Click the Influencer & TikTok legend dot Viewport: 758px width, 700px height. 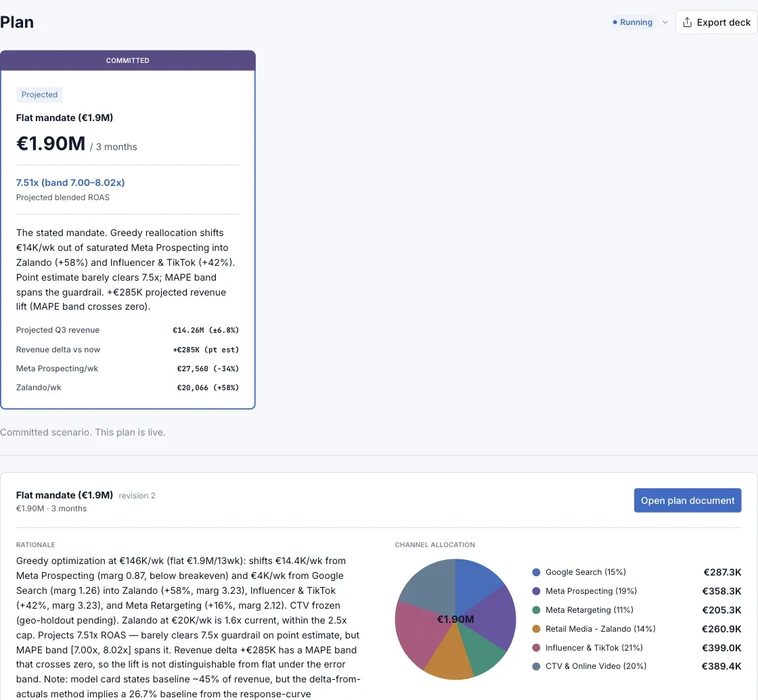tap(535, 648)
